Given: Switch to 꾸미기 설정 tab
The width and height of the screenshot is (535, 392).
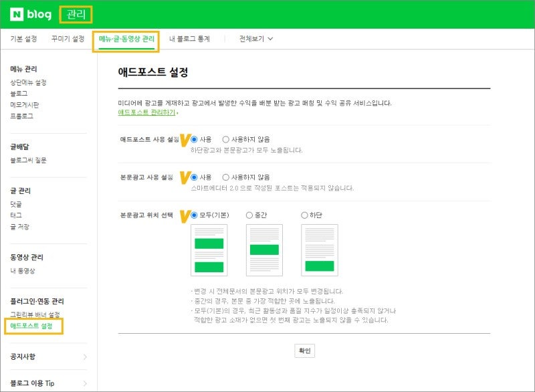Looking at the screenshot, I should click(x=68, y=39).
